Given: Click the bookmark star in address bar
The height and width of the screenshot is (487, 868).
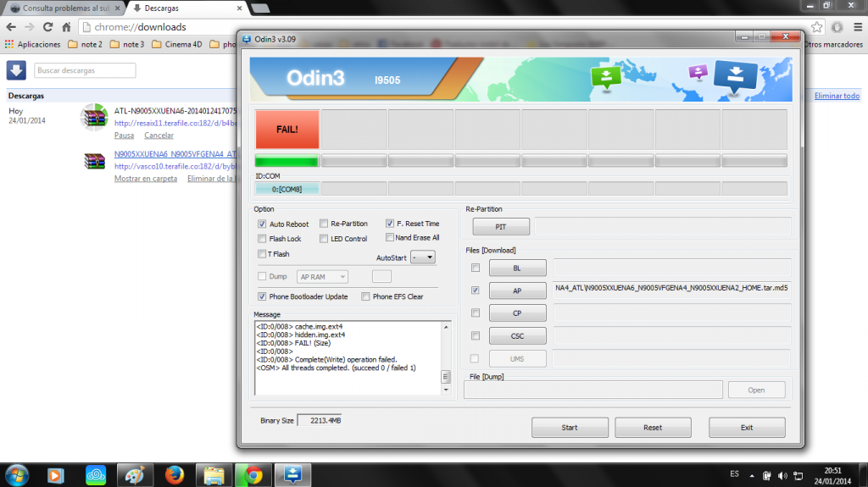Looking at the screenshot, I should [x=816, y=27].
